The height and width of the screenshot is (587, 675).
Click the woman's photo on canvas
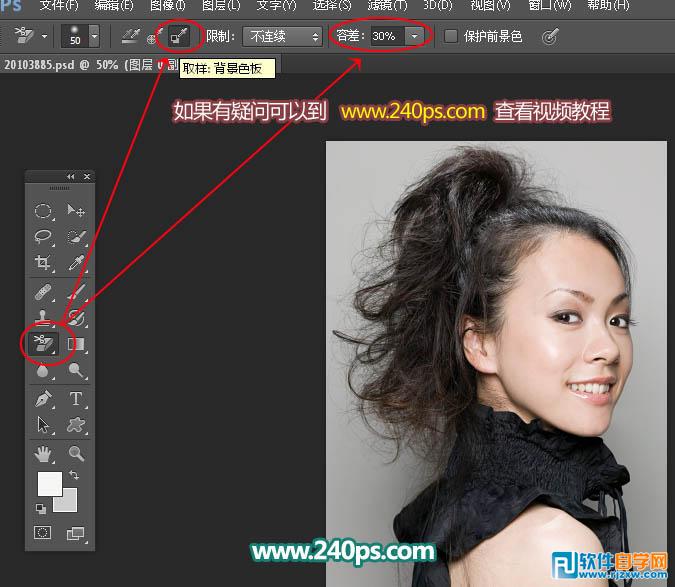[496, 364]
